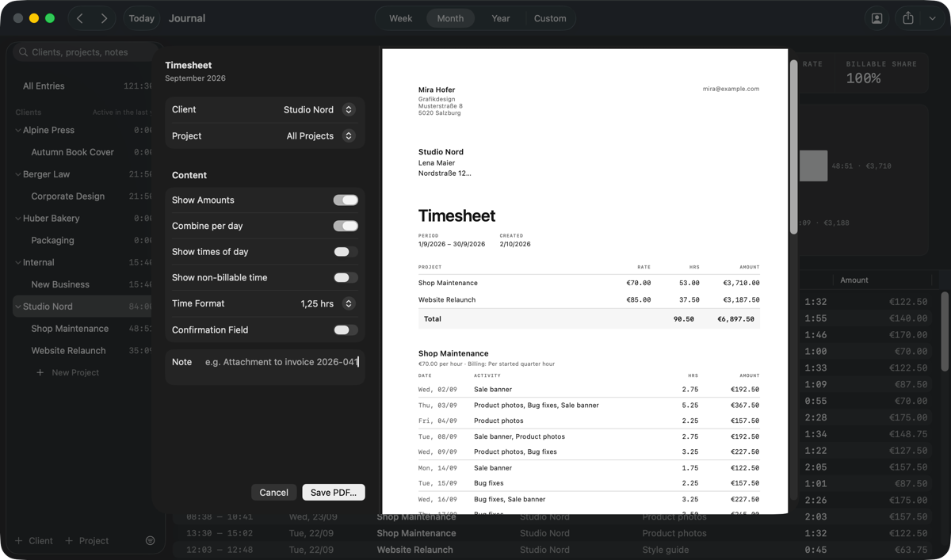Open the Client dropdown showing Studio Nord

point(319,110)
